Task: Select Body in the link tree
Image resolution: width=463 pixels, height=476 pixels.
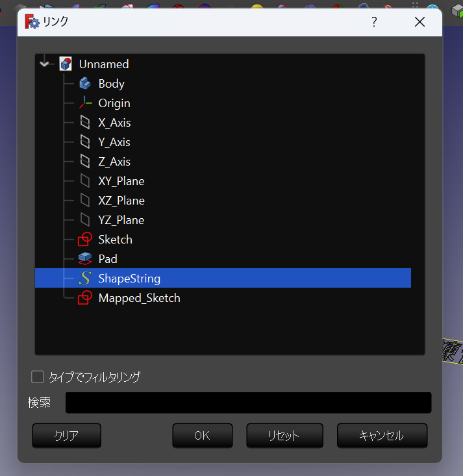Action: [112, 84]
